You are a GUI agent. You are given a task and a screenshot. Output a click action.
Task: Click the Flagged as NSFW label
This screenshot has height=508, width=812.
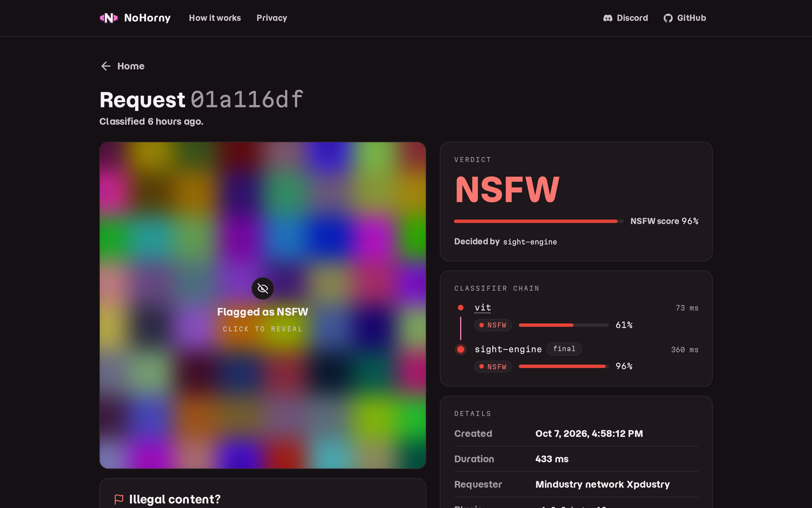(262, 312)
